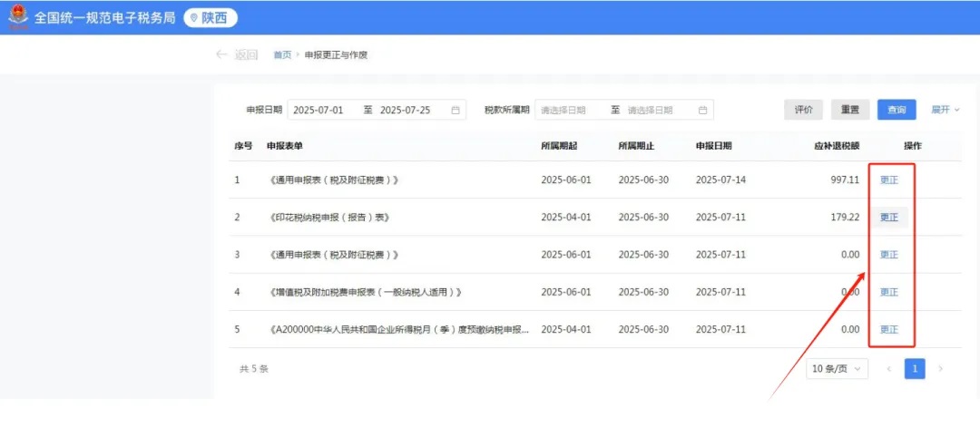Click the blue 查询 button
The image size is (980, 427).
tap(897, 110)
